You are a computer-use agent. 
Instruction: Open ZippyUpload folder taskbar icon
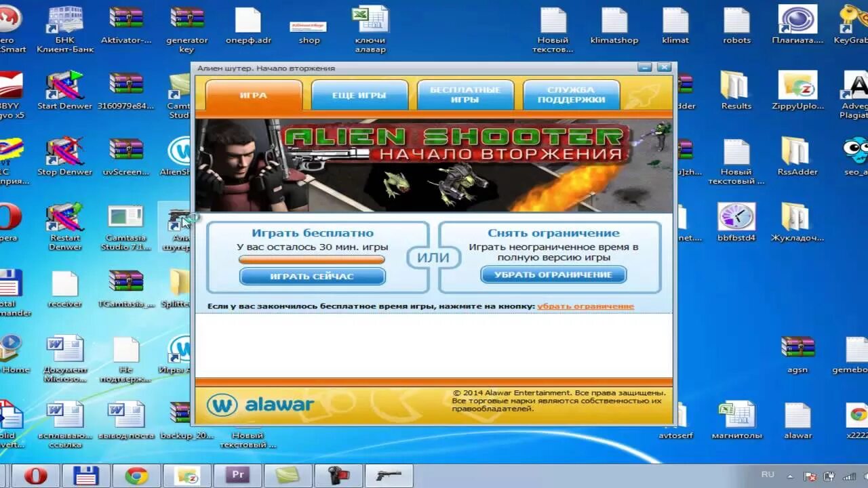(187, 476)
